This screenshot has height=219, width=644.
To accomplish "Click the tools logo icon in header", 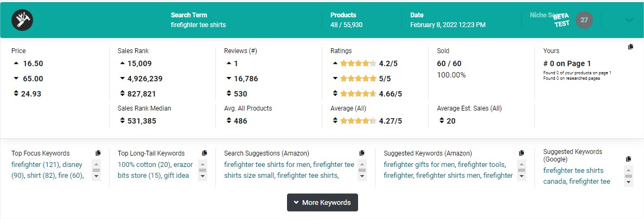I will click(22, 20).
